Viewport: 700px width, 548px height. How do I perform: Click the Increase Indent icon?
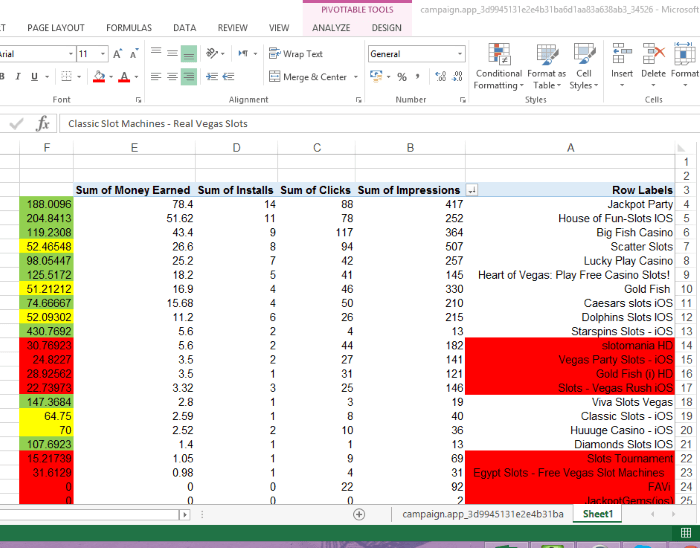pos(228,77)
